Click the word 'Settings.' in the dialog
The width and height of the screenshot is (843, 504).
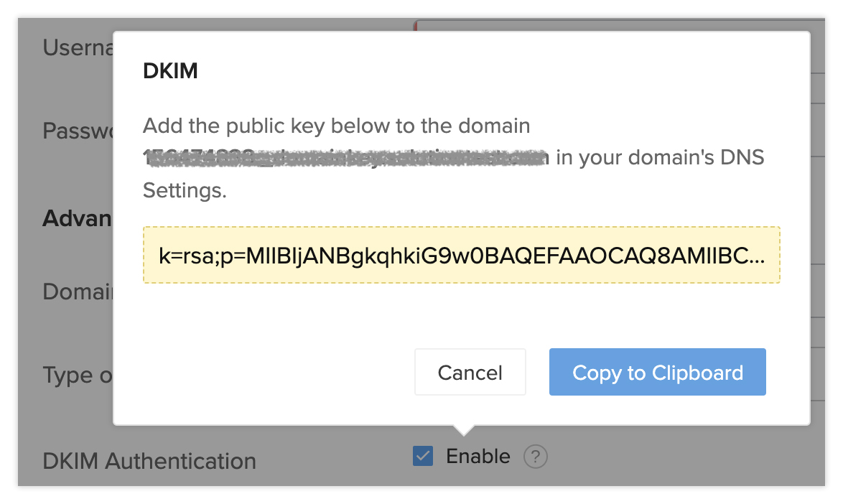185,190
